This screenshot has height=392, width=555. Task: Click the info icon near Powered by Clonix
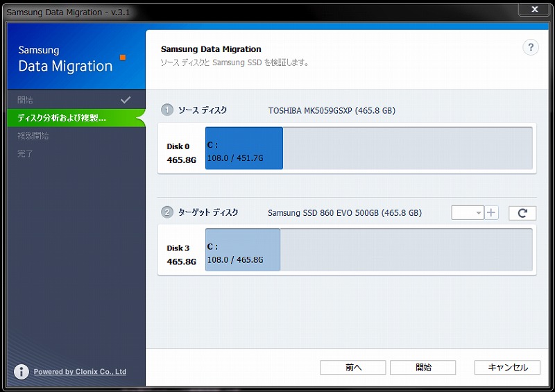(22, 371)
